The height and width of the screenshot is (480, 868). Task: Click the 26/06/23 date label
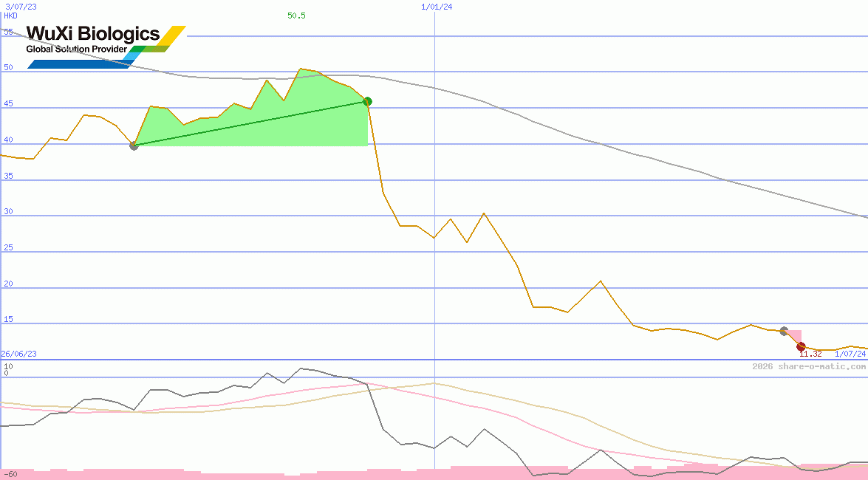click(x=18, y=354)
